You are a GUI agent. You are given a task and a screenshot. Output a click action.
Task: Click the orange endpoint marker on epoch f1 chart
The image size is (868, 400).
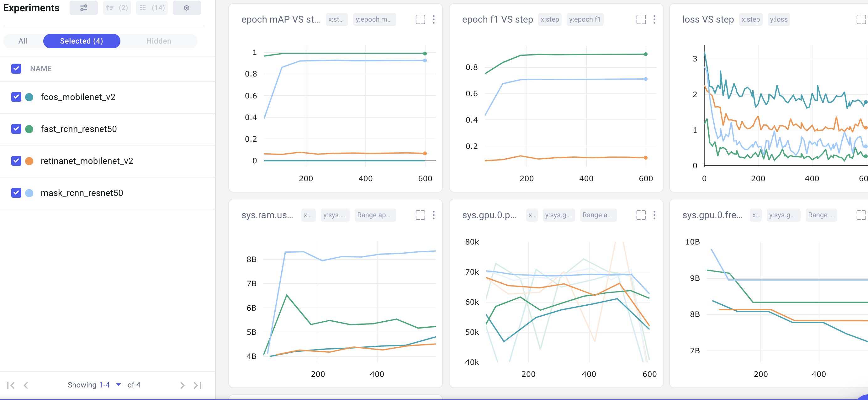pos(646,158)
